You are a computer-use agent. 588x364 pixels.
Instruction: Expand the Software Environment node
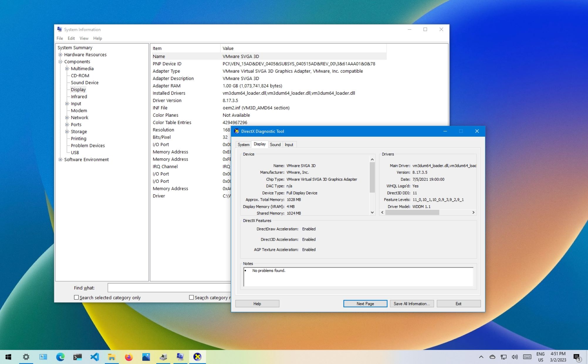pos(60,159)
